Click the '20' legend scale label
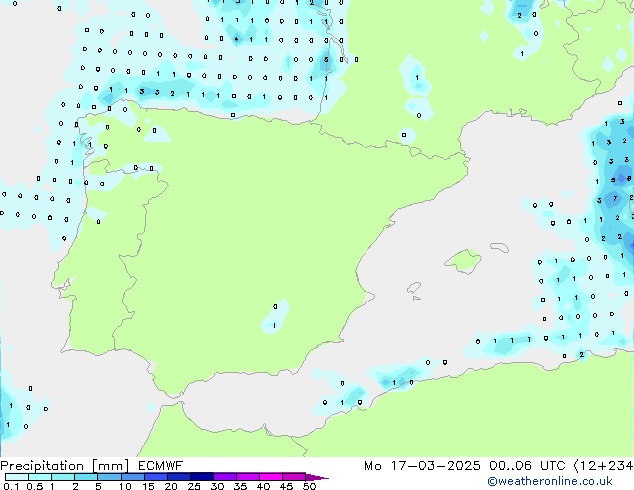The width and height of the screenshot is (634, 490). click(171, 486)
